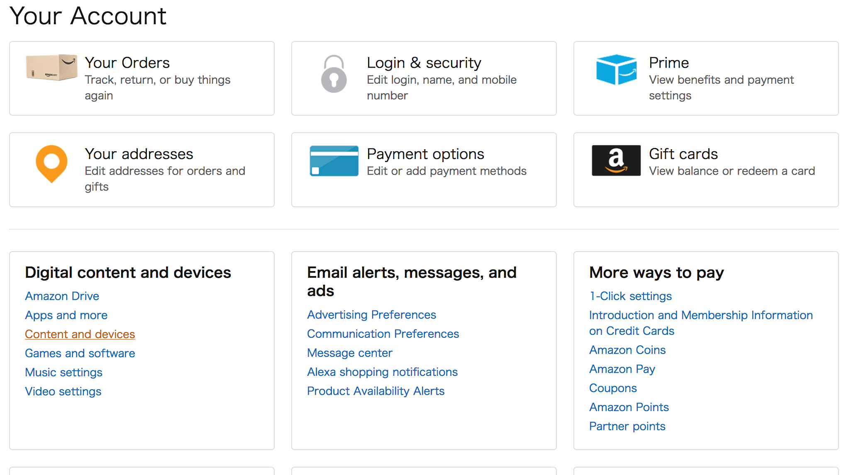Open Advertising Preferences
868x475 pixels.
[371, 315]
